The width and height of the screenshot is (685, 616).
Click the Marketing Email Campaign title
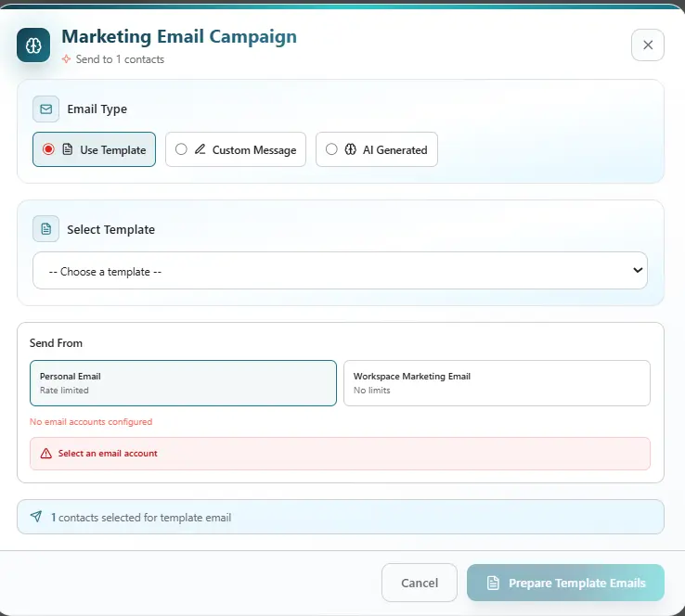pyautogui.click(x=179, y=37)
